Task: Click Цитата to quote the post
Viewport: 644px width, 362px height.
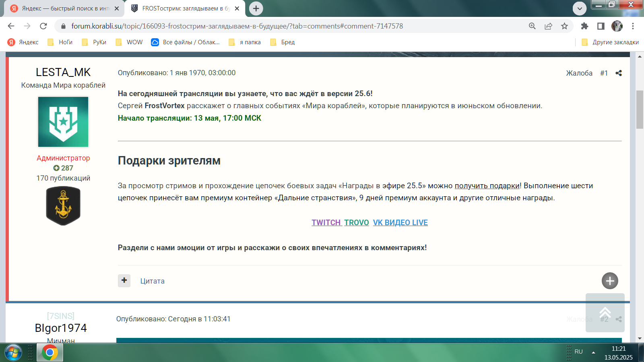Action: [x=152, y=281]
